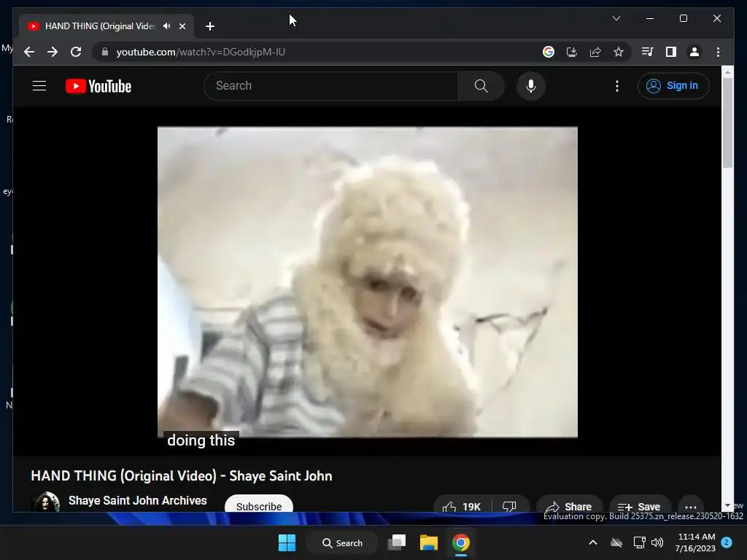Screen dimensions: 747x560
Task: Open Task View on taskbar
Action: click(397, 542)
